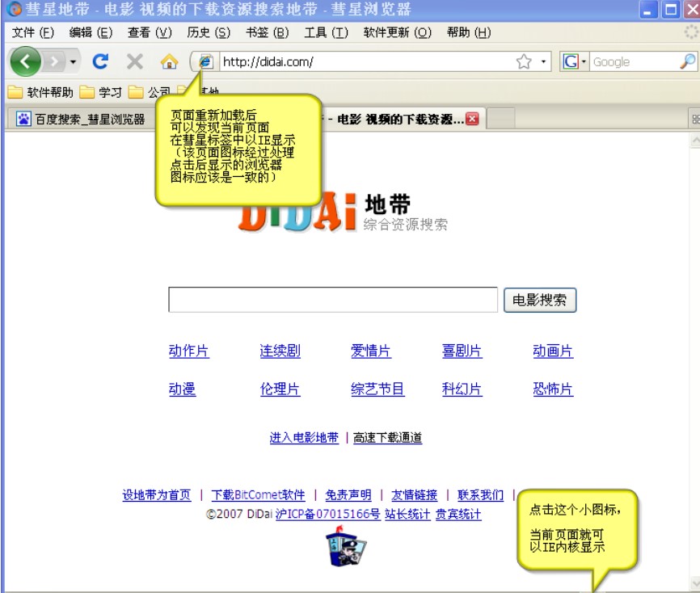
Task: Open the 免责声明 link
Action: click(x=348, y=494)
